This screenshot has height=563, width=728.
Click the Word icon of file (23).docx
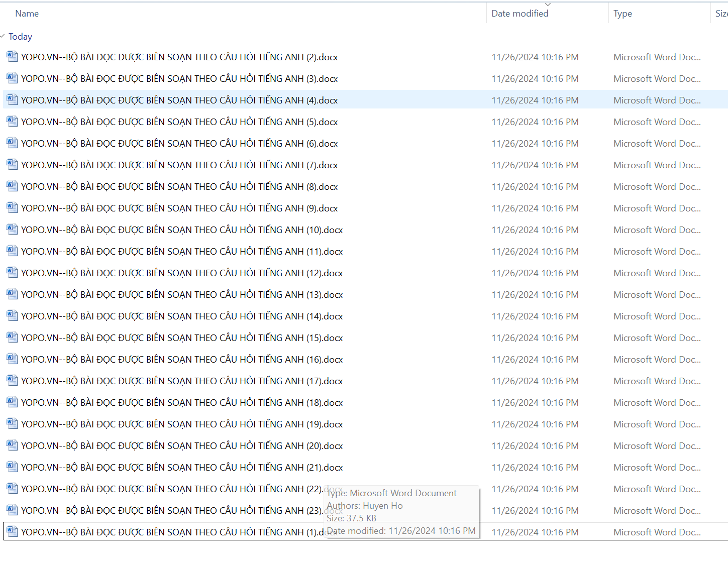12,510
